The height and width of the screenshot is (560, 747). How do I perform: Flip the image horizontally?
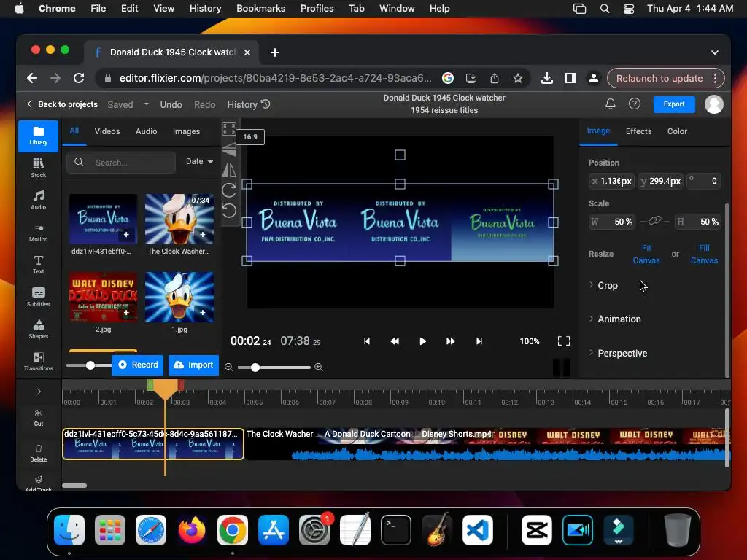pyautogui.click(x=229, y=169)
